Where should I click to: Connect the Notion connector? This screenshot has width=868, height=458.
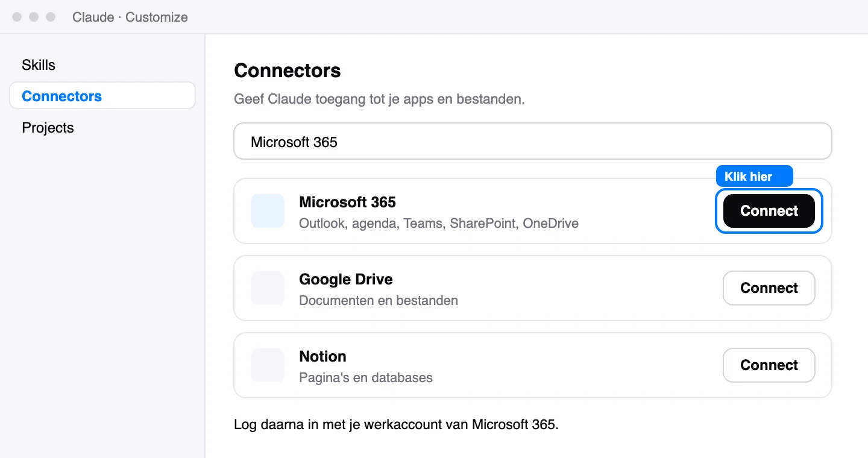[x=769, y=365]
